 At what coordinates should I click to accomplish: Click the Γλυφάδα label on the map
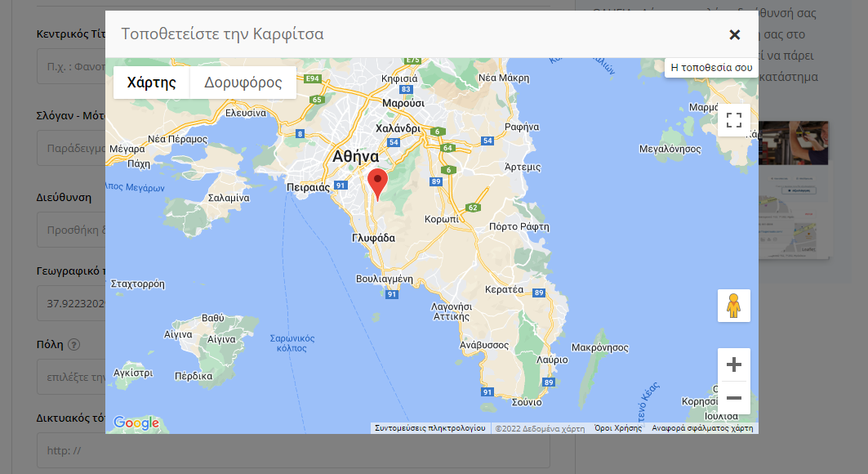tap(374, 238)
